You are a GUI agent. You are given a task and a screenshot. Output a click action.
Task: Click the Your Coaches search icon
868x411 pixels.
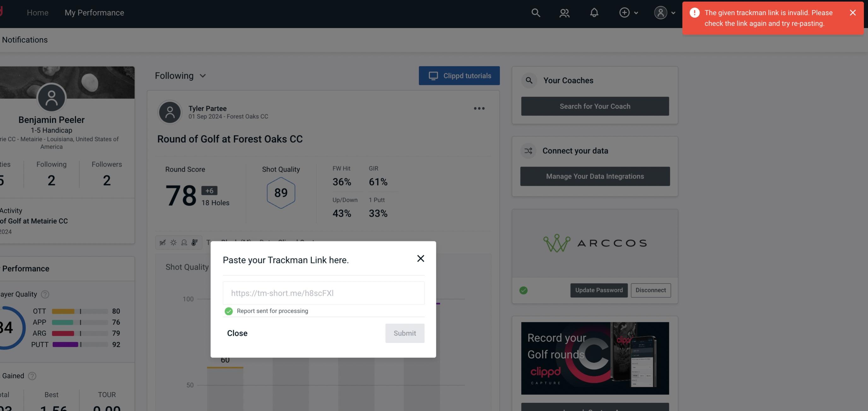tap(529, 80)
